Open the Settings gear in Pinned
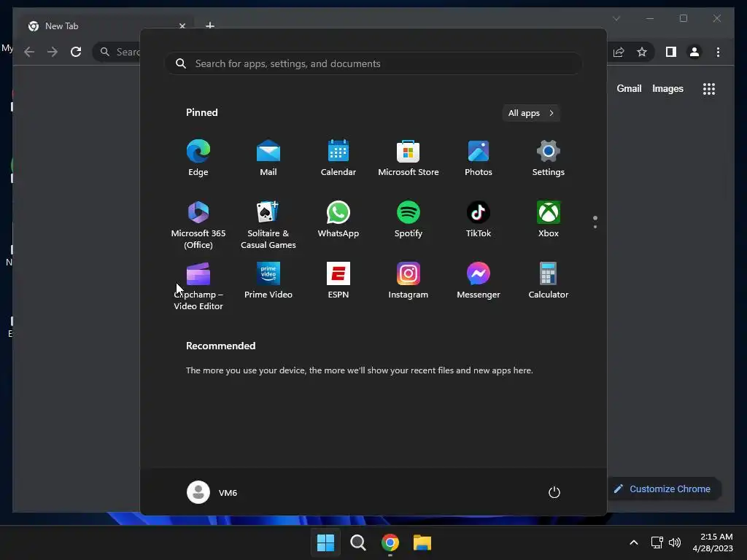Screen dimensions: 747x560 click(x=549, y=158)
